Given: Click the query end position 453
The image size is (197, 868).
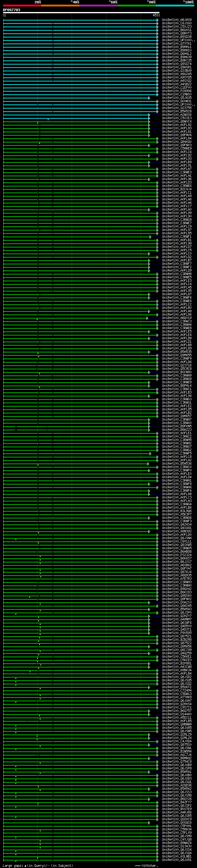Looking at the screenshot, I should [155, 15].
